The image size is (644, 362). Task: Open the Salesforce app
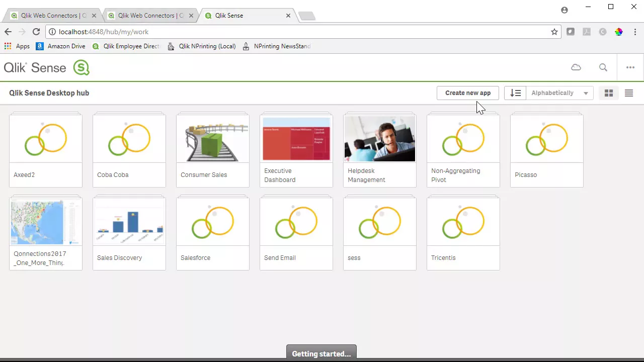tap(213, 234)
